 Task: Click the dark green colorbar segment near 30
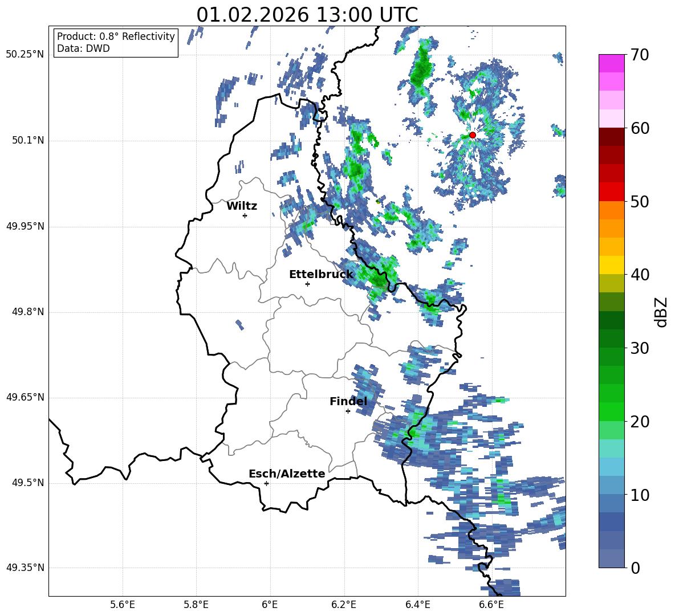click(611, 338)
